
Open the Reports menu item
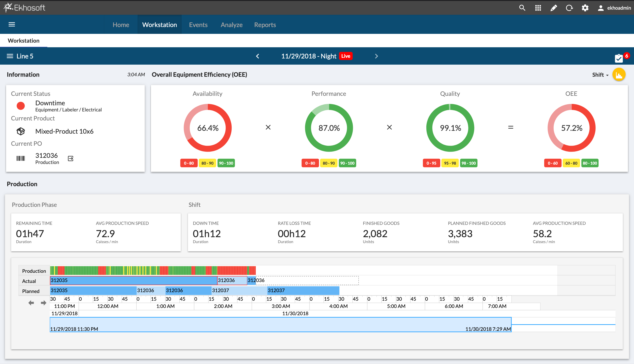pyautogui.click(x=265, y=24)
